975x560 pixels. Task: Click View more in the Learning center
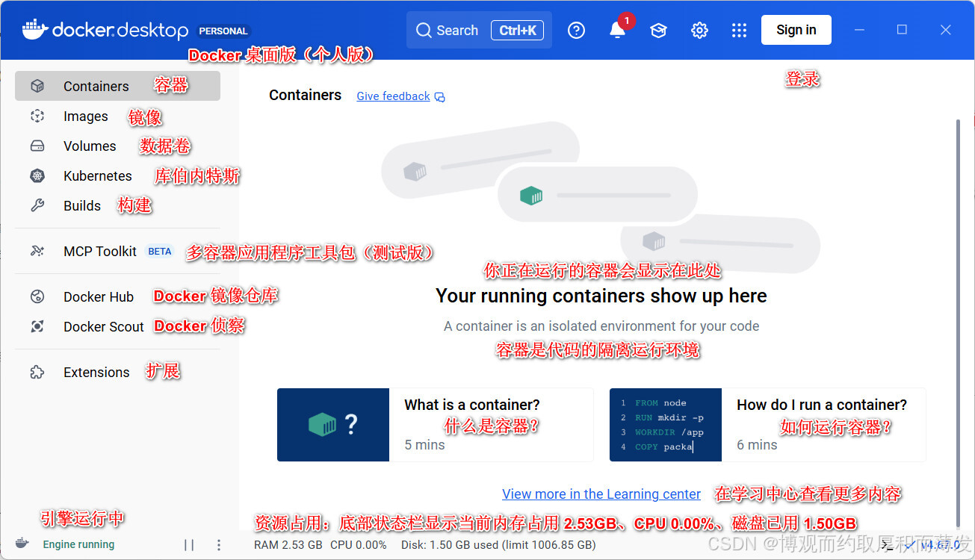click(601, 494)
